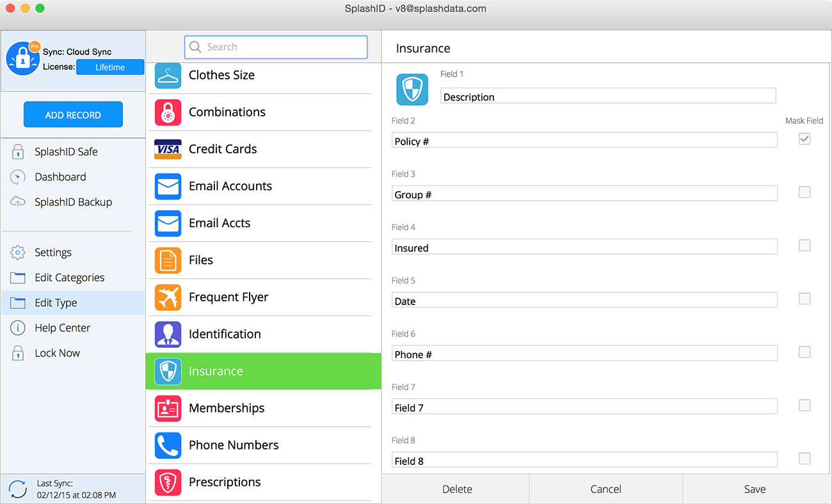Enable Mask Field for Date
This screenshot has height=504, width=832.
click(x=804, y=299)
